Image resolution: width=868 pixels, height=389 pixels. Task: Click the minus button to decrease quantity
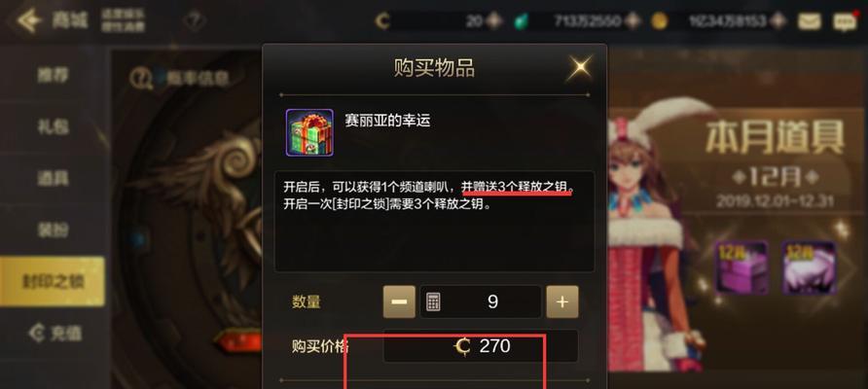tap(399, 301)
